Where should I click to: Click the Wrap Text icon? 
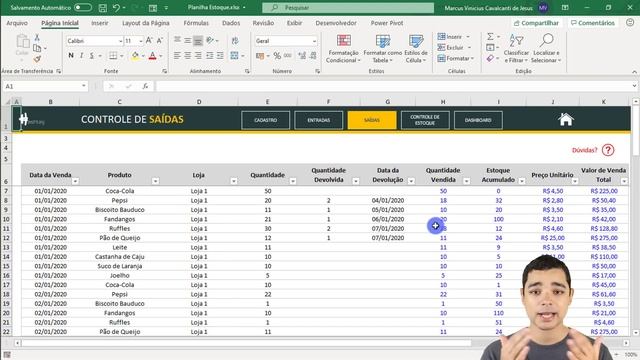235,40
